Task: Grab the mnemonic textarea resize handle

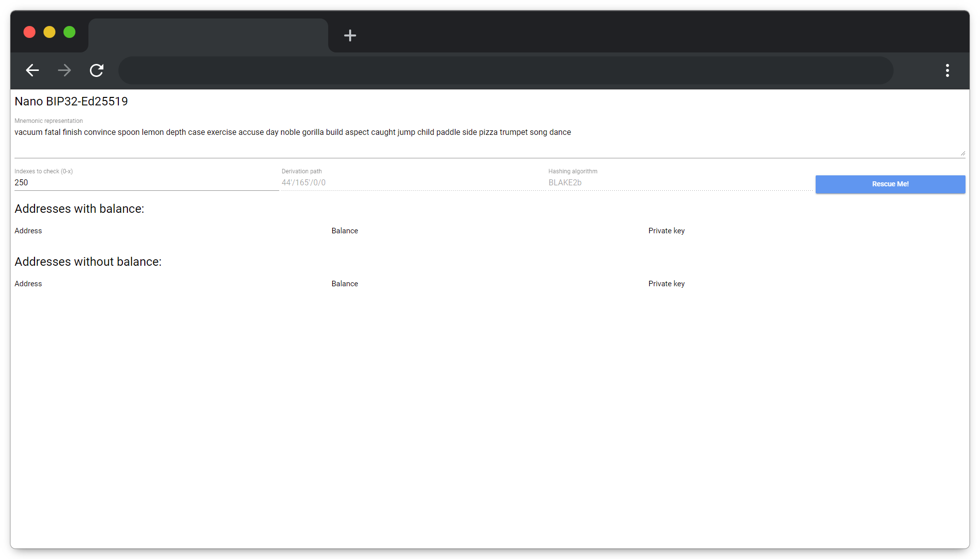Action: [x=963, y=153]
